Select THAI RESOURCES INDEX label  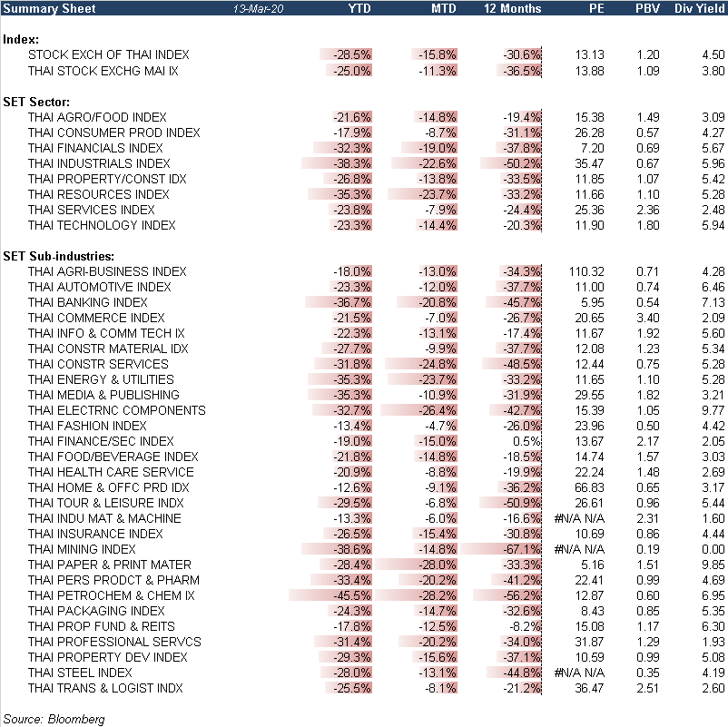tap(98, 194)
